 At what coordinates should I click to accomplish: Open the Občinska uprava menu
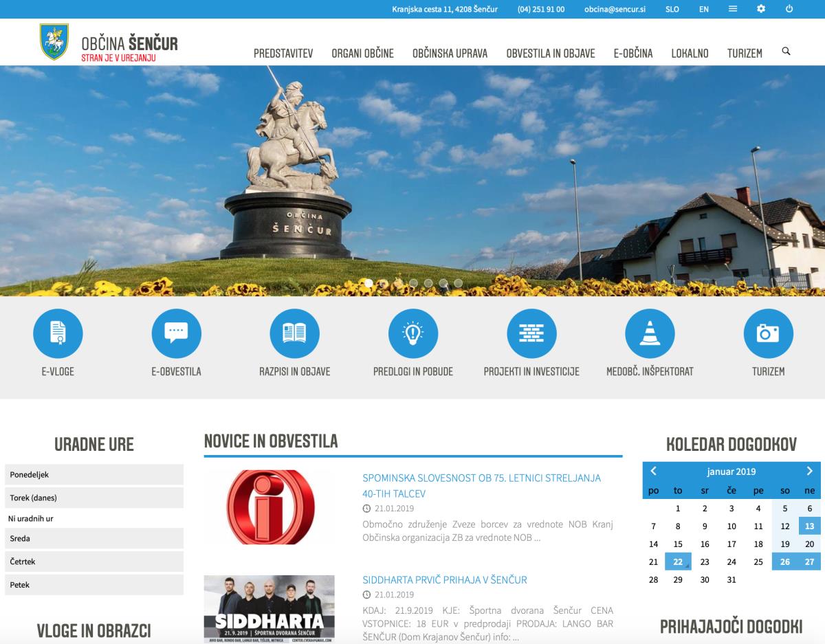450,53
